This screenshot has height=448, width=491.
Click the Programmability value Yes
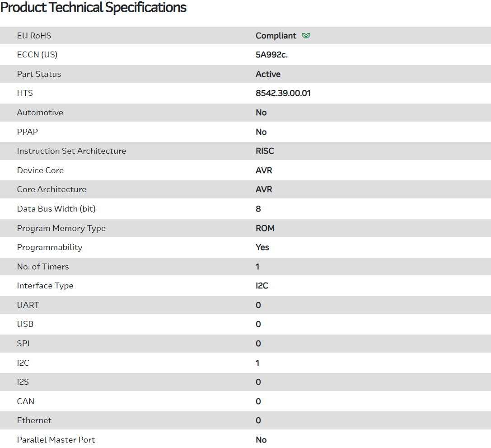tap(262, 247)
